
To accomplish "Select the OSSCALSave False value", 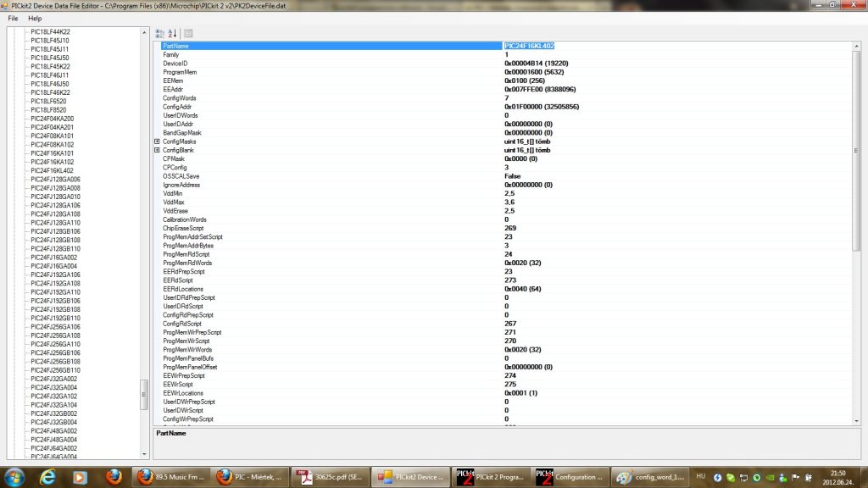I will [x=513, y=176].
